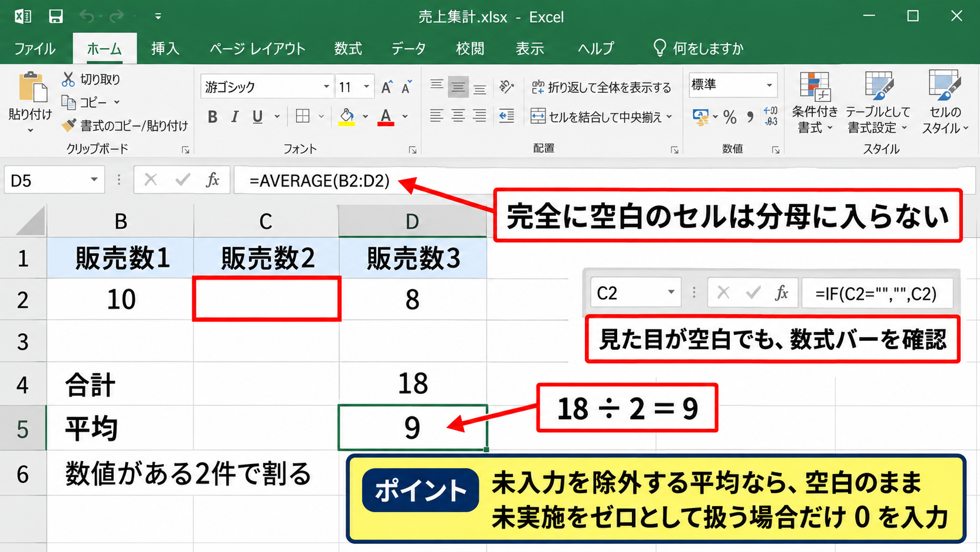Click the red font color A
The height and width of the screenshot is (552, 980).
[386, 117]
